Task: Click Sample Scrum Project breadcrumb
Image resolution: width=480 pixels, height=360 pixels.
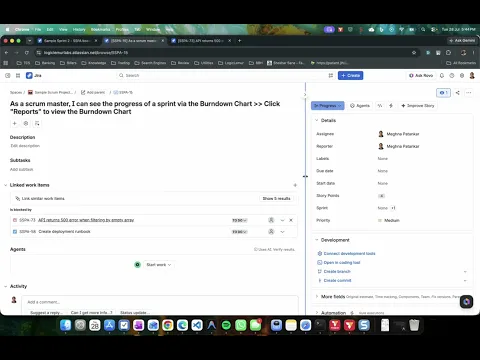Action: (x=50, y=92)
